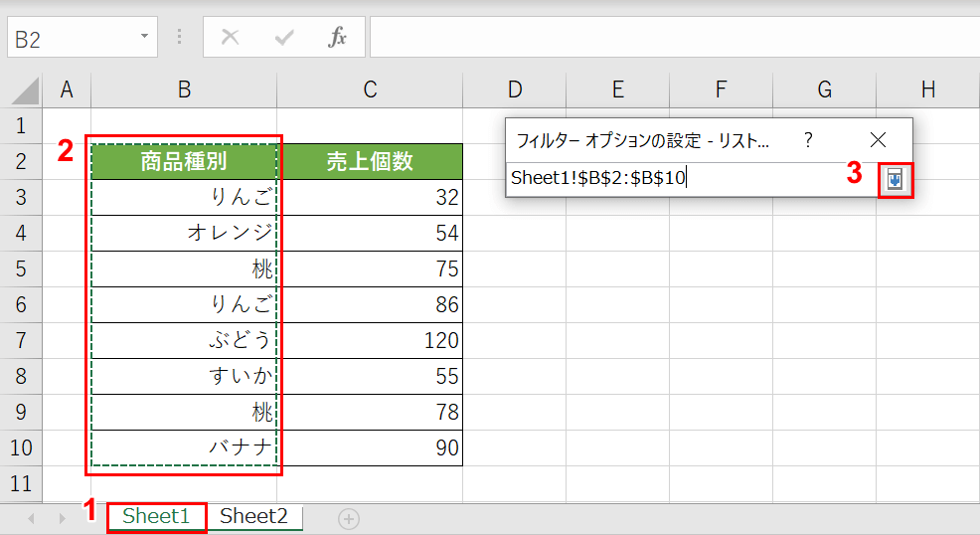The width and height of the screenshot is (980, 535).
Task: Click the confirm checkmark icon in formula bar
Action: coord(284,38)
